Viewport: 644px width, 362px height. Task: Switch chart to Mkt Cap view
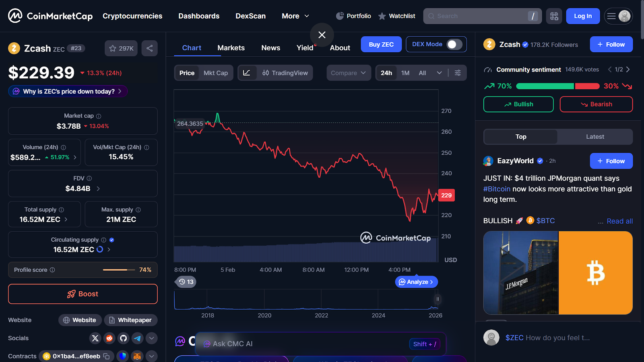click(x=215, y=73)
